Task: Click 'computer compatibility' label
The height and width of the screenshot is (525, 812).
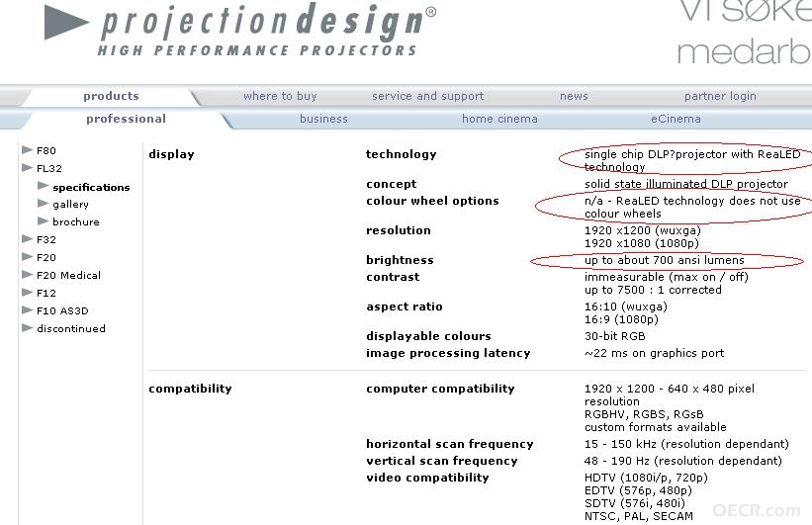Action: (440, 389)
